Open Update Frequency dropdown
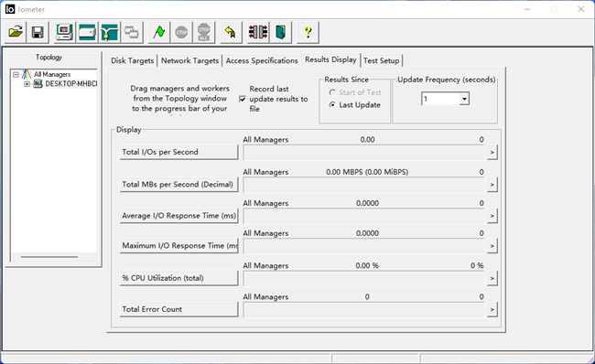 464,99
